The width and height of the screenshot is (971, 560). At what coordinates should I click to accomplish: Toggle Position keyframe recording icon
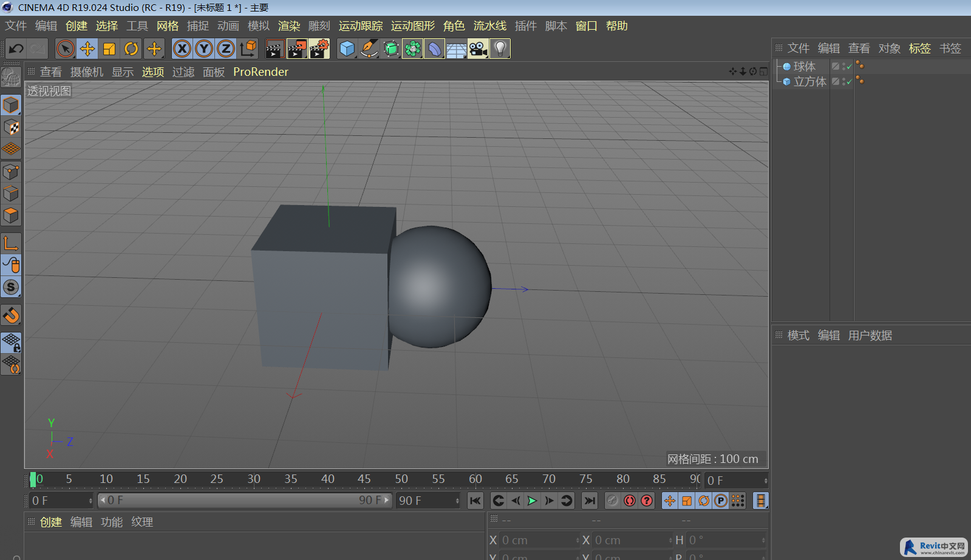(670, 501)
